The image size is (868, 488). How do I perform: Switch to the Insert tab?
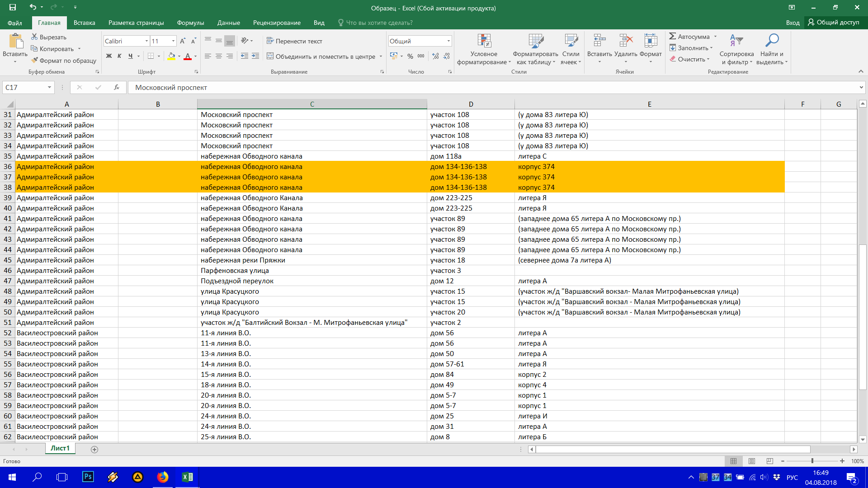85,23
